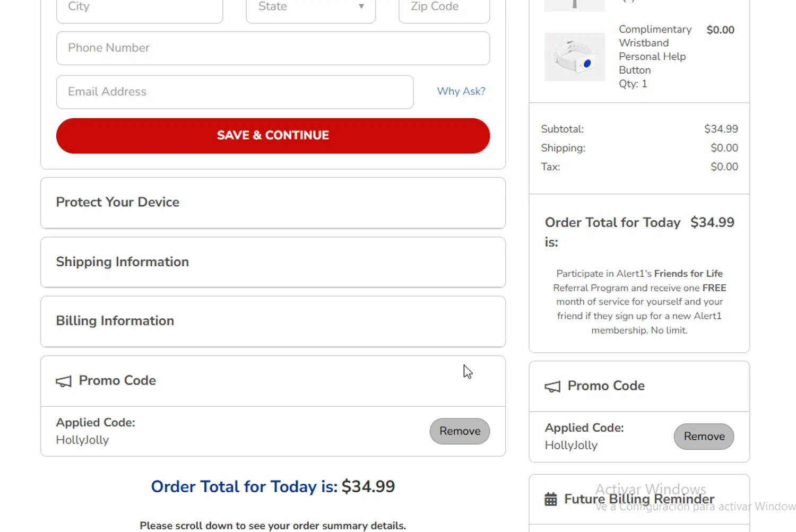
Task: Expand the Billing Information section
Action: [273, 321]
